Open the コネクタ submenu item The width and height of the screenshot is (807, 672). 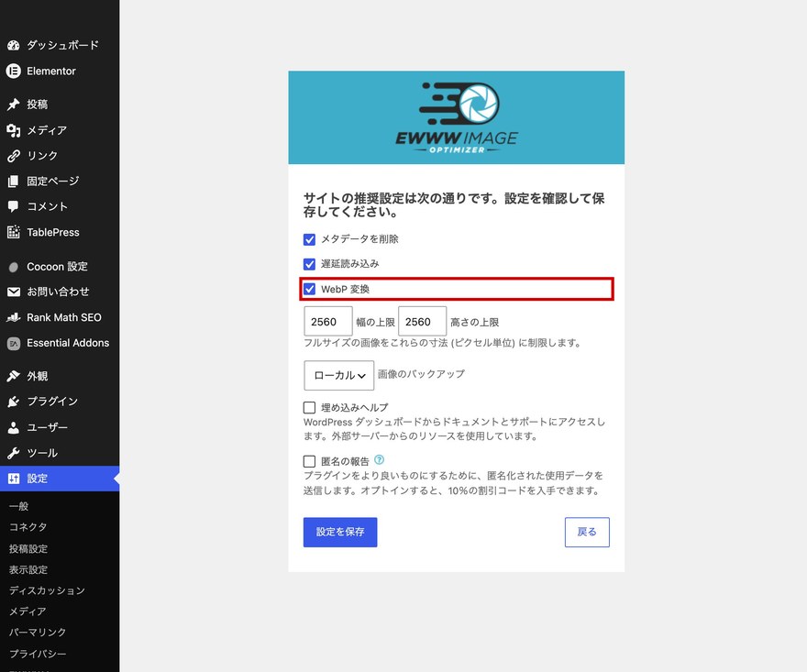coord(28,527)
